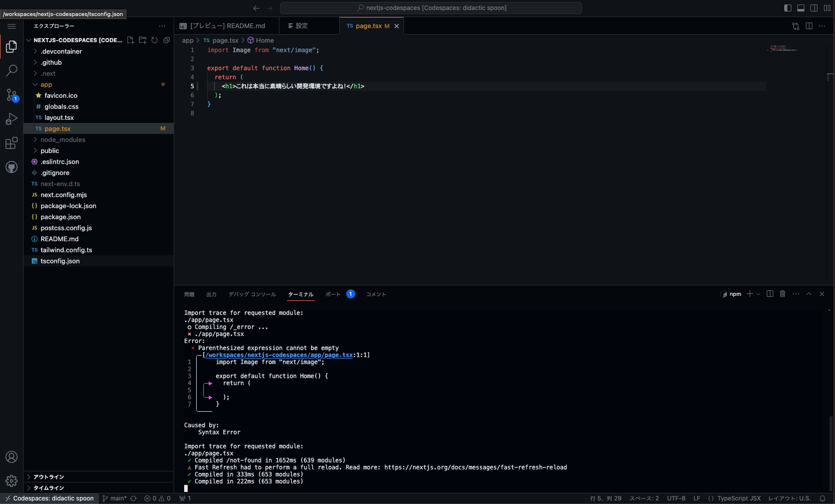The image size is (835, 504).
Task: Collapse the app folder
Action: pos(99,85)
